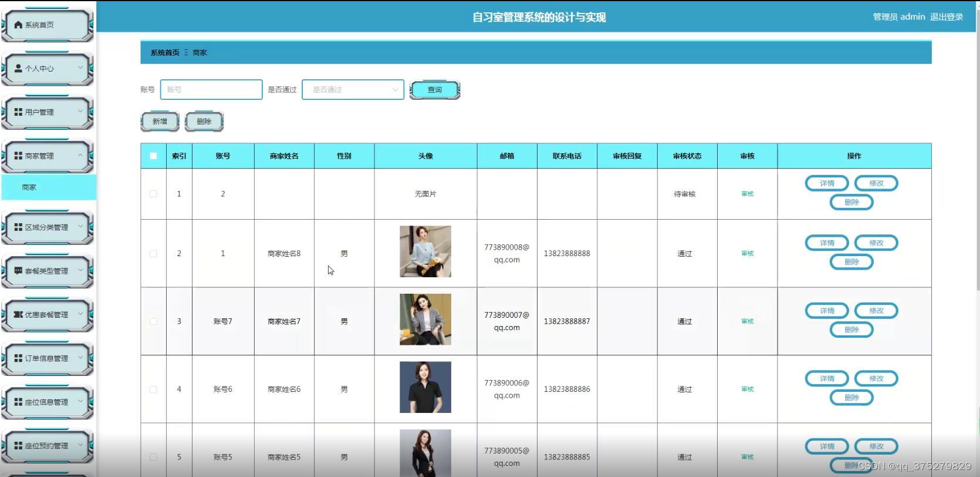Check the checkbox for 账号6 row
This screenshot has width=980, height=477.
[153, 389]
